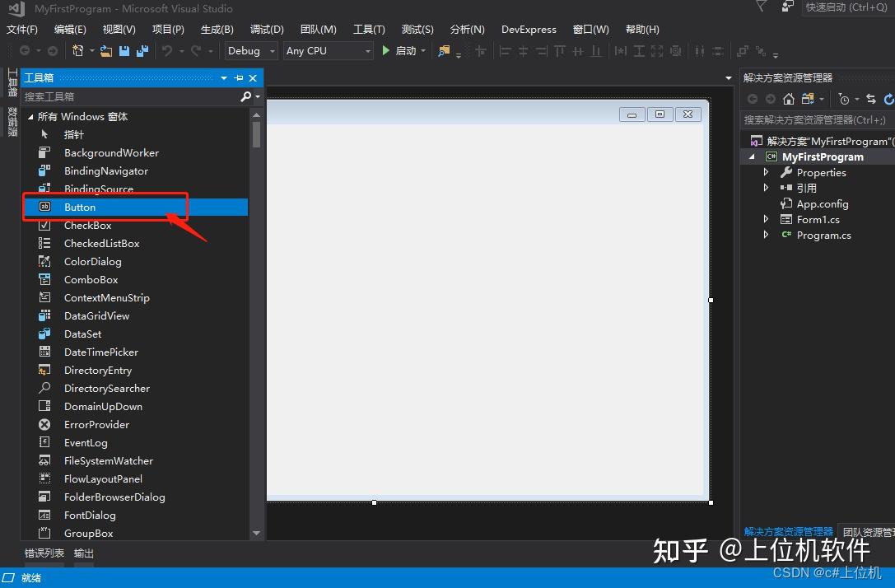Select ComboBox in the toolbox
Viewport: 895px width, 588px height.
[x=135, y=279]
